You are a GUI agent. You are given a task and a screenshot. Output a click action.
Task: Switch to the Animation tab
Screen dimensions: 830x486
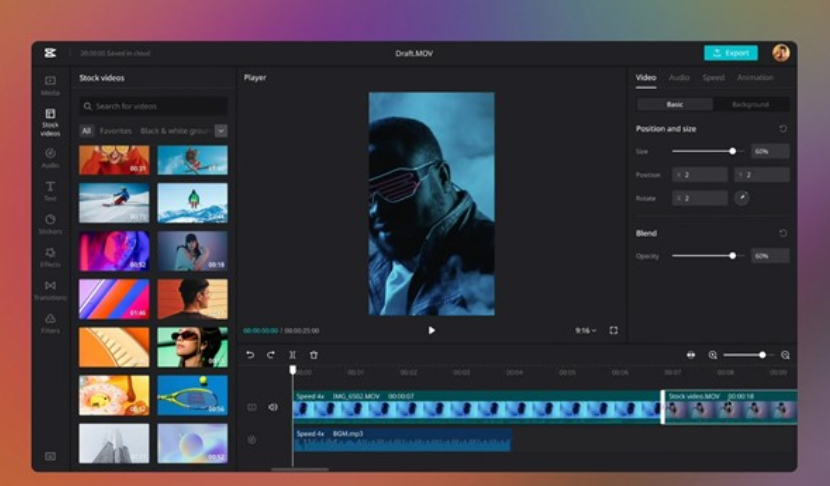pyautogui.click(x=755, y=78)
